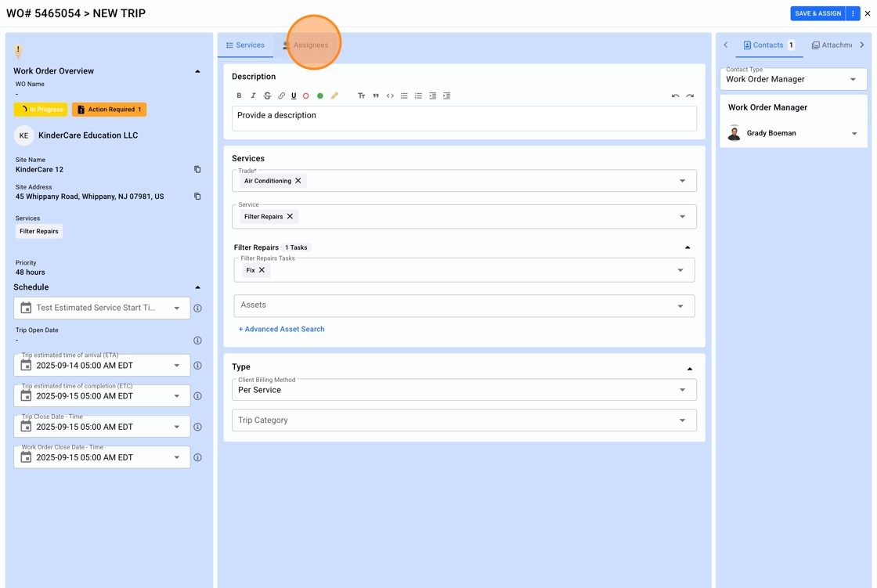The width and height of the screenshot is (877, 588).
Task: Insert code block in description
Action: pos(390,96)
